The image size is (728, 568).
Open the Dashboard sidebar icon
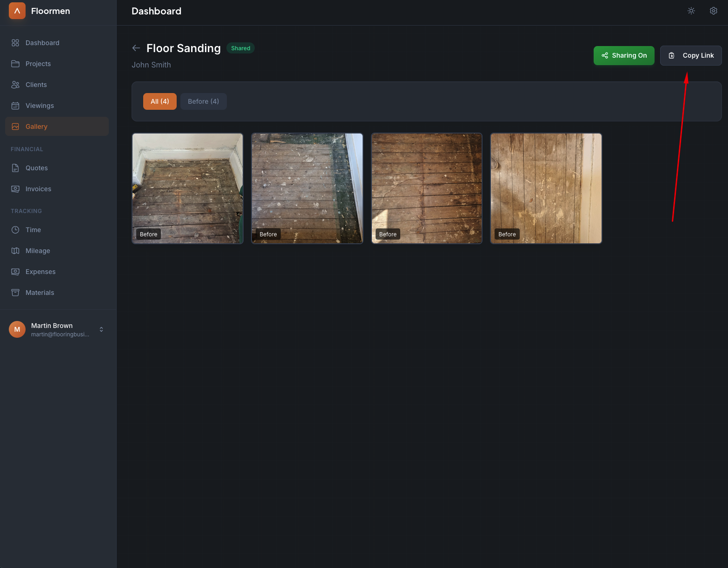tap(15, 42)
